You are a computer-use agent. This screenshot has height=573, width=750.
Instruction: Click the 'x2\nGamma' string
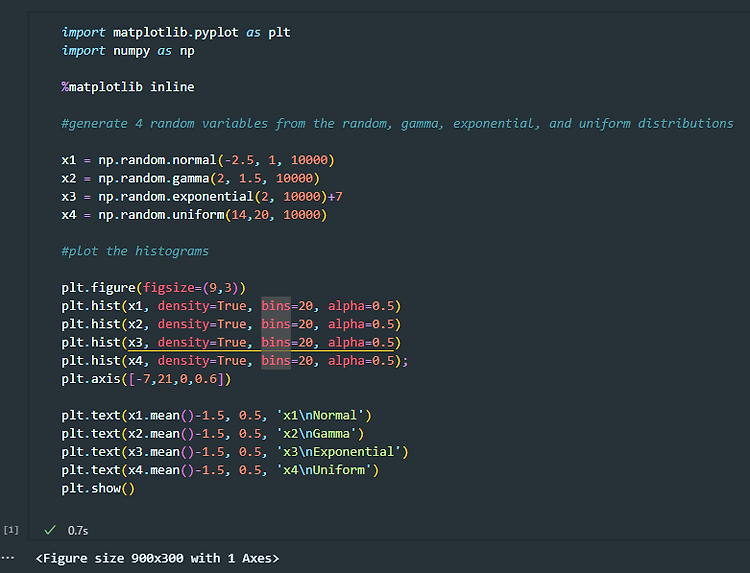tap(316, 433)
